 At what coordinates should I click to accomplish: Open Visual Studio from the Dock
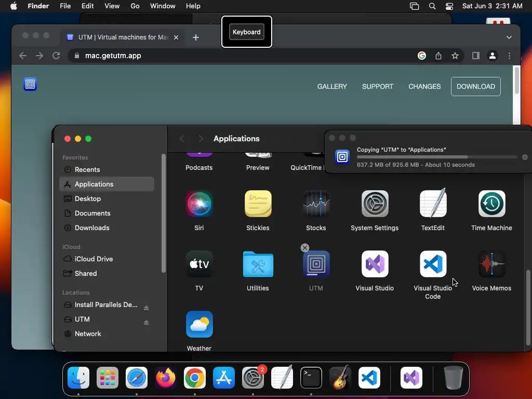click(x=411, y=378)
